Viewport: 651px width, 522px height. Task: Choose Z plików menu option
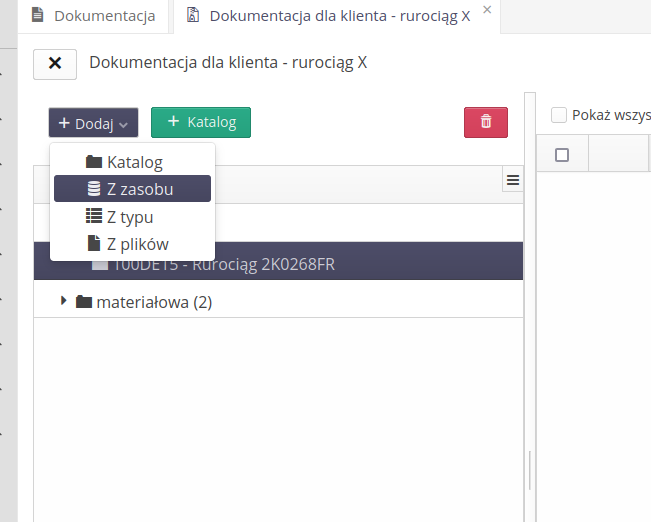point(137,243)
